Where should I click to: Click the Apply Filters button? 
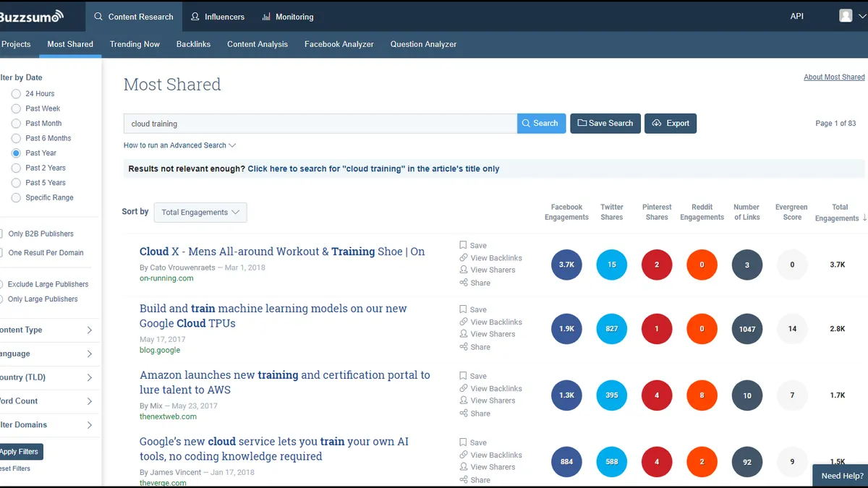[x=20, y=452]
